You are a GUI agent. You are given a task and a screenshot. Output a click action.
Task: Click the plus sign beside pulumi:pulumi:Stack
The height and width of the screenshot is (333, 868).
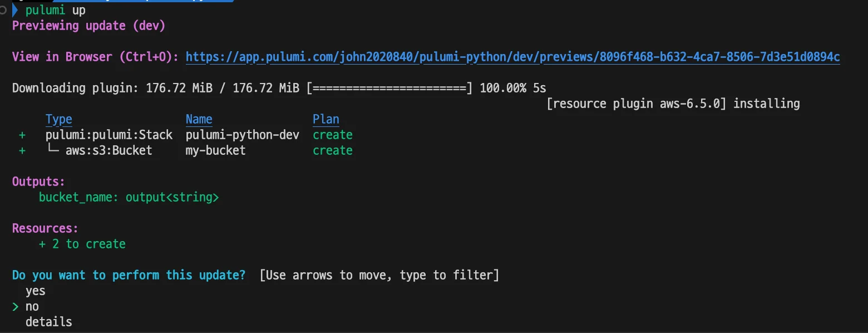click(22, 135)
